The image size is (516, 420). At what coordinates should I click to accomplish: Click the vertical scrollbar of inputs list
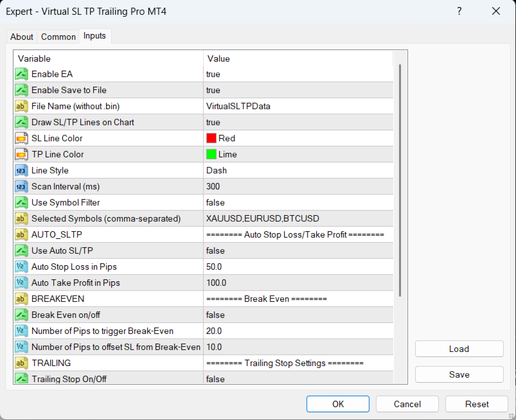(x=400, y=180)
